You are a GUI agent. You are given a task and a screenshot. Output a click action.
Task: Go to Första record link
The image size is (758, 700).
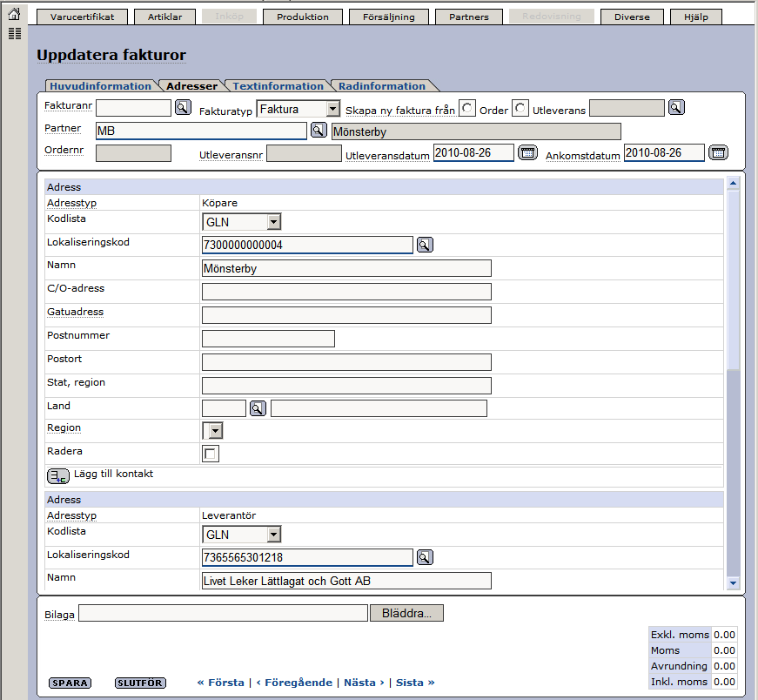[x=221, y=683]
